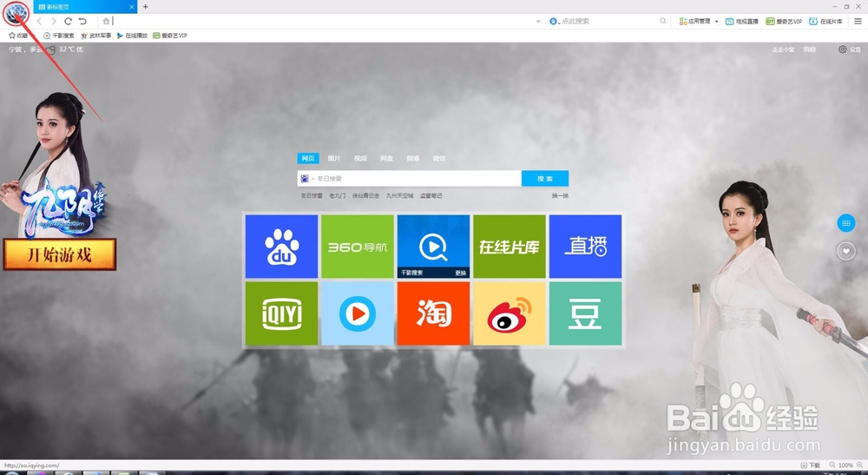The height and width of the screenshot is (475, 868).
Task: Click 更换 on the 千影搜索 tile
Action: point(461,273)
